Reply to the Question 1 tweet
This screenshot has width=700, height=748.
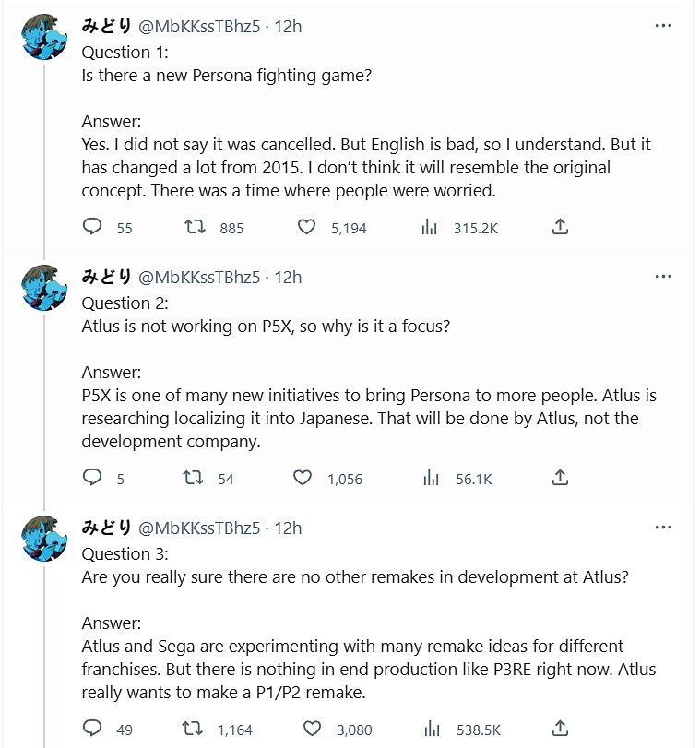click(92, 227)
